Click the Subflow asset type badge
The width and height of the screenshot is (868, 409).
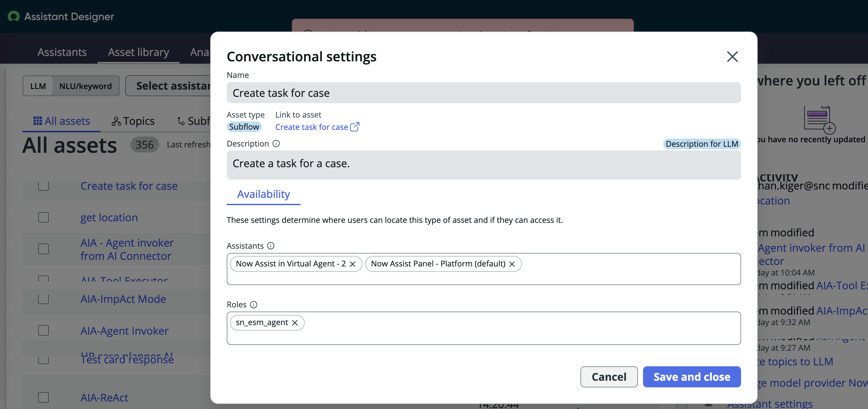244,127
